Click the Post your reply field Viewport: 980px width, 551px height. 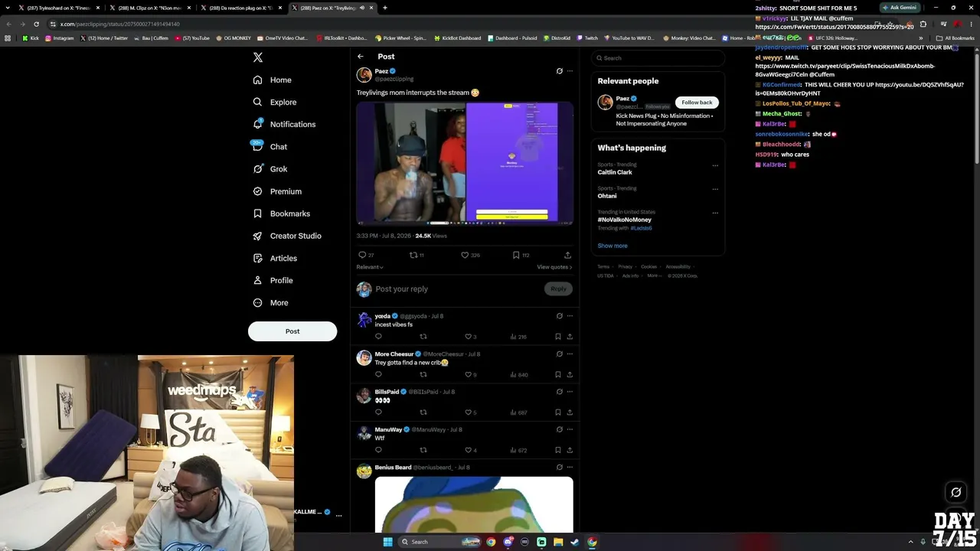[x=458, y=289]
